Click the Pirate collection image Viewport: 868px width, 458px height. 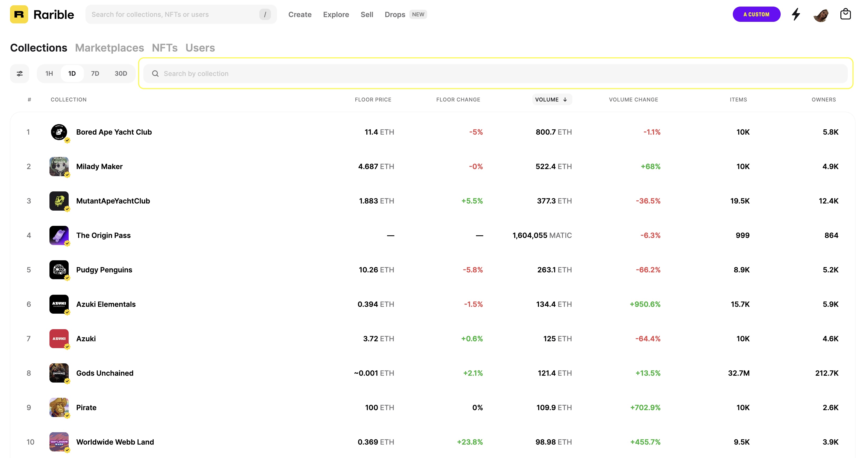click(x=59, y=408)
